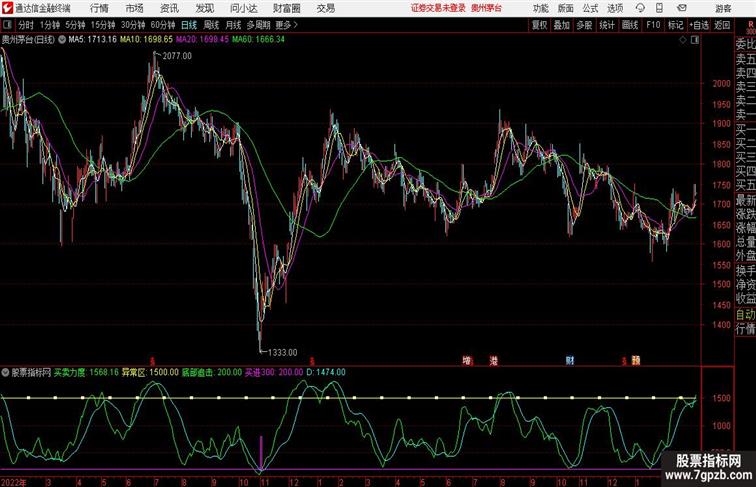Click the 港 event marker on timeline
The width and height of the screenshot is (756, 487).
[x=494, y=360]
